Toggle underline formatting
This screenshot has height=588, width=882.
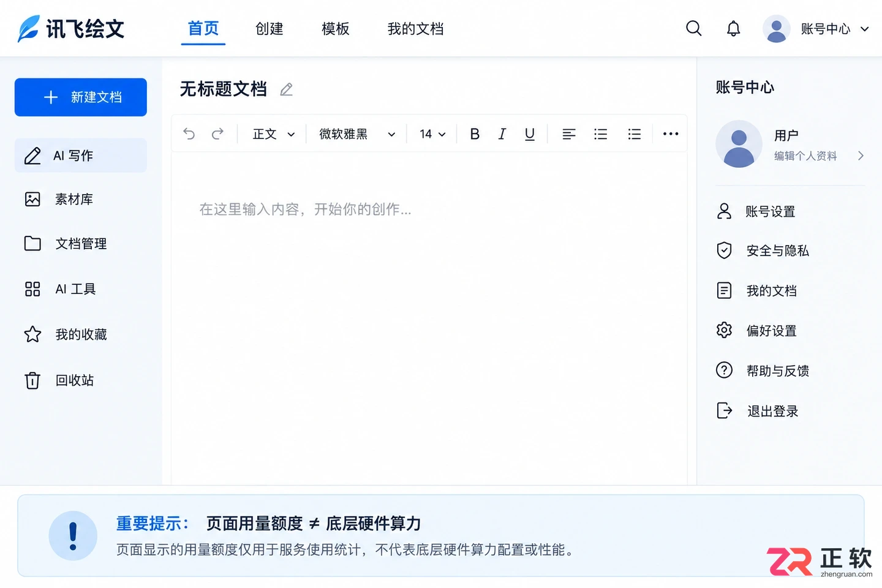click(530, 134)
